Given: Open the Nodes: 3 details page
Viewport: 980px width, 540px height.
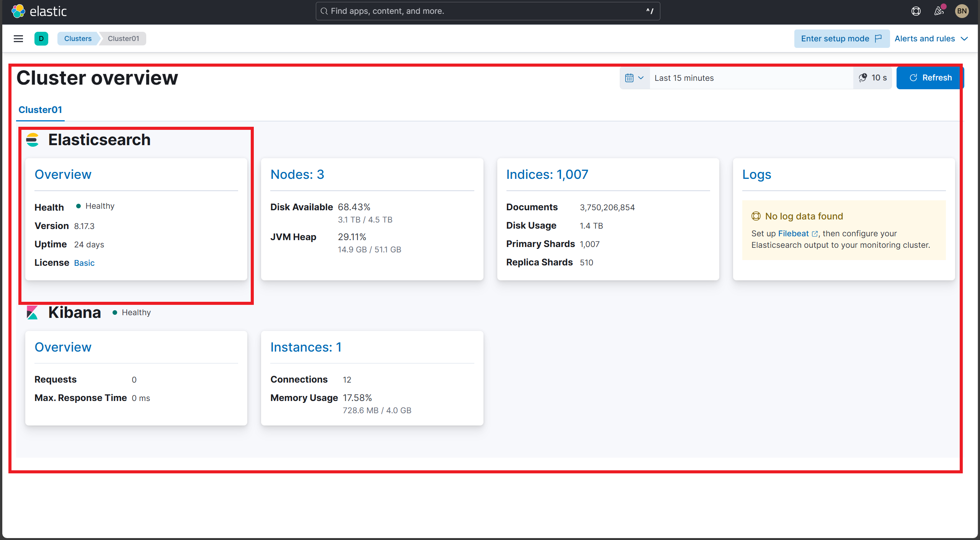Looking at the screenshot, I should point(297,174).
